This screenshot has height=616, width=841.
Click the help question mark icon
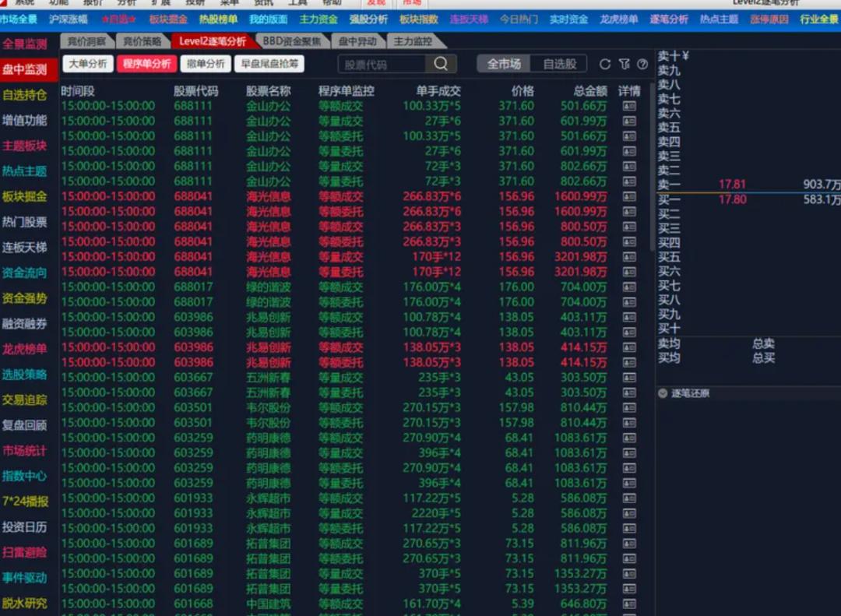pyautogui.click(x=642, y=64)
